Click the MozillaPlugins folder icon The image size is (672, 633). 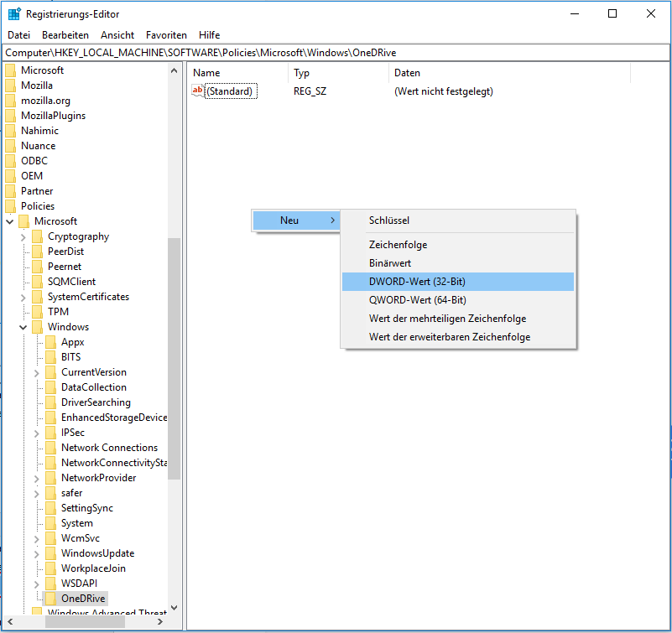pos(11,116)
